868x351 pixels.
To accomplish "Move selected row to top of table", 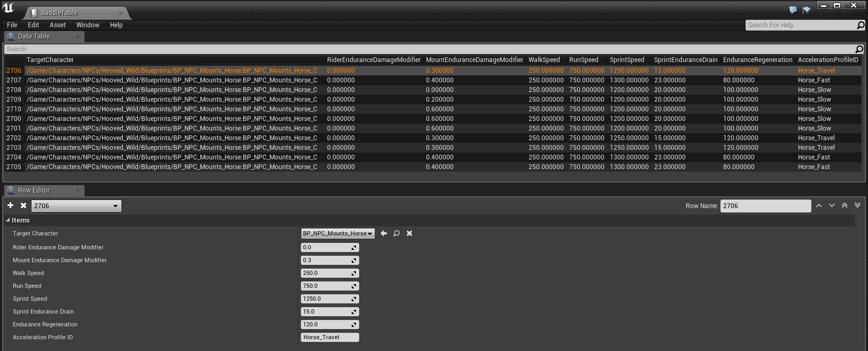I will click(x=844, y=206).
